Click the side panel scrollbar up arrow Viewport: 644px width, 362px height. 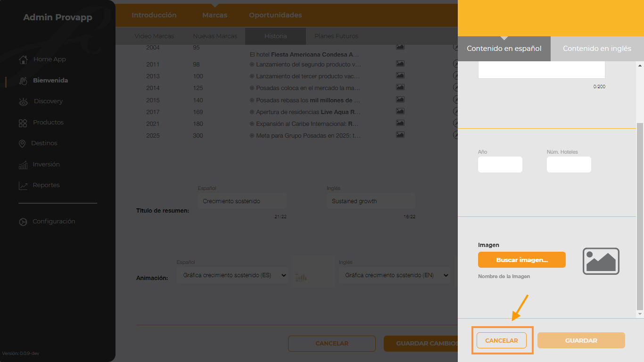[x=640, y=66]
